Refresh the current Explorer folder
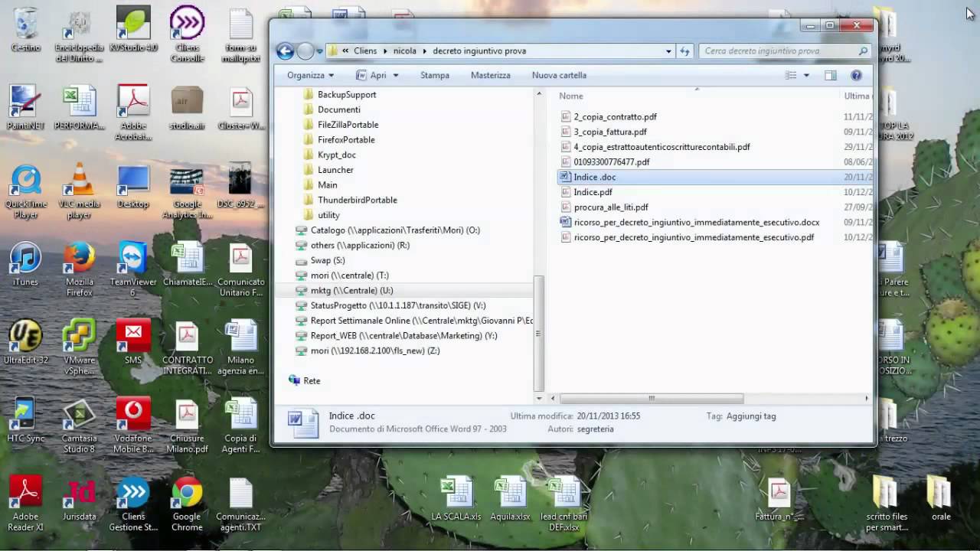Image resolution: width=980 pixels, height=551 pixels. coord(684,51)
